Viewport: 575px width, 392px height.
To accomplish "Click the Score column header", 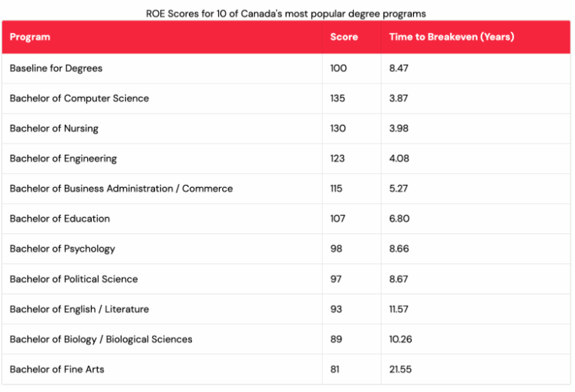I will (344, 37).
